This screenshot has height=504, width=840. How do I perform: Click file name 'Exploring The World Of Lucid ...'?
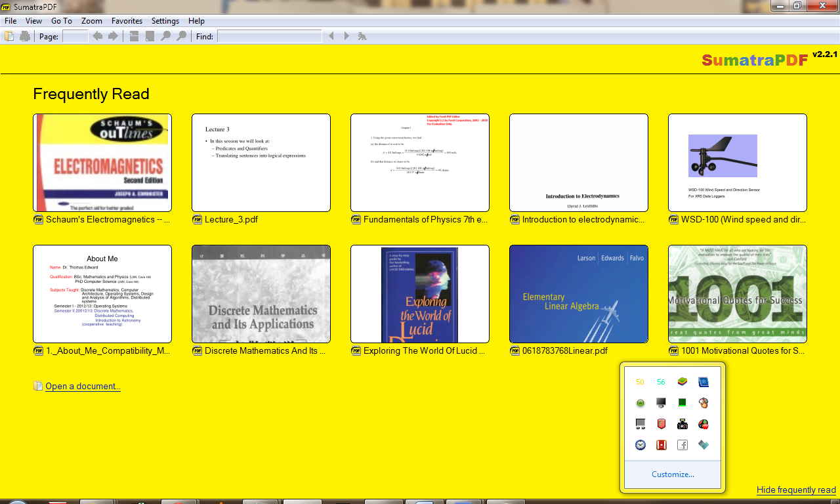point(425,351)
